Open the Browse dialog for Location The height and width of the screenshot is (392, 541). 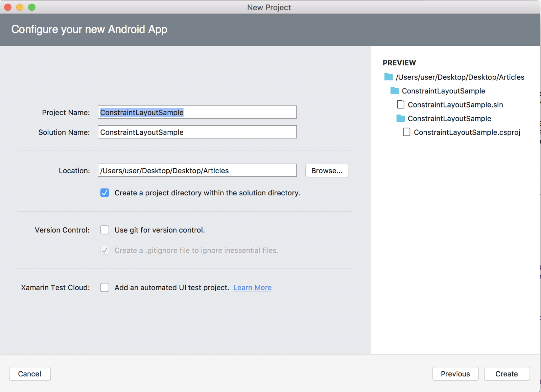[327, 171]
